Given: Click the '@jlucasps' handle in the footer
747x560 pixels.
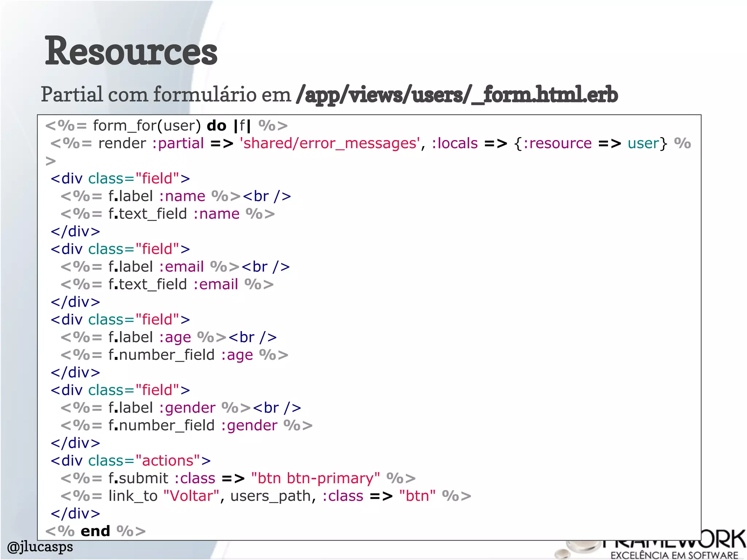Looking at the screenshot, I should pyautogui.click(x=40, y=547).
